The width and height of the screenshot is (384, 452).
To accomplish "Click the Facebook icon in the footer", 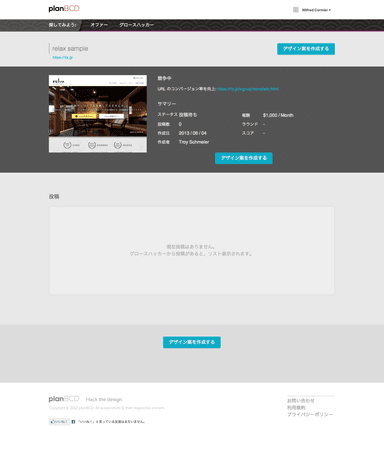I will pyautogui.click(x=73, y=422).
